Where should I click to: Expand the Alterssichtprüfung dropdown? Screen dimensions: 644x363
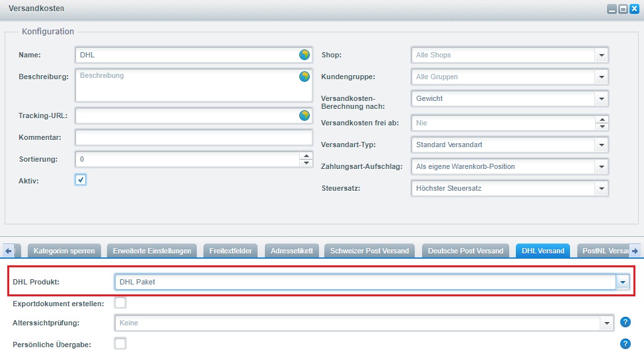coord(606,323)
